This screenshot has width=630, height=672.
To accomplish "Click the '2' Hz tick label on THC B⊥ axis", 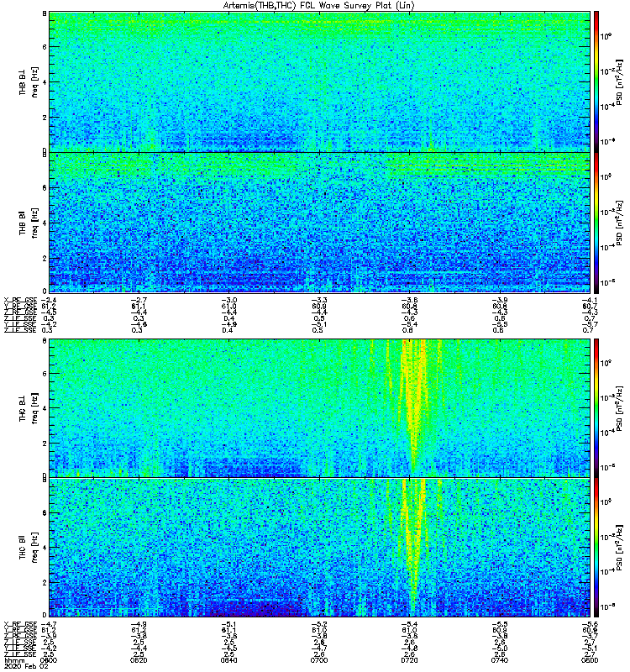I will [45, 443].
